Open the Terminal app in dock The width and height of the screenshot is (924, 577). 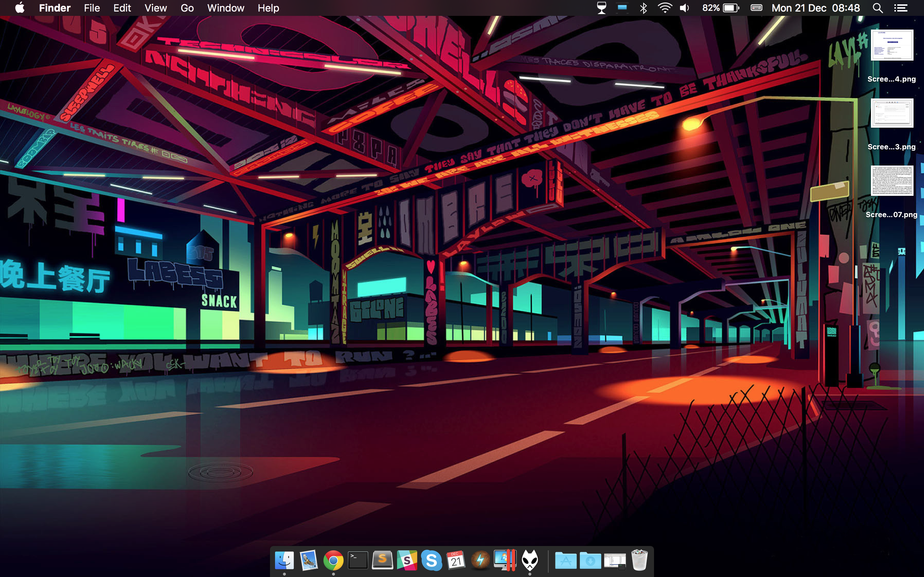point(358,560)
